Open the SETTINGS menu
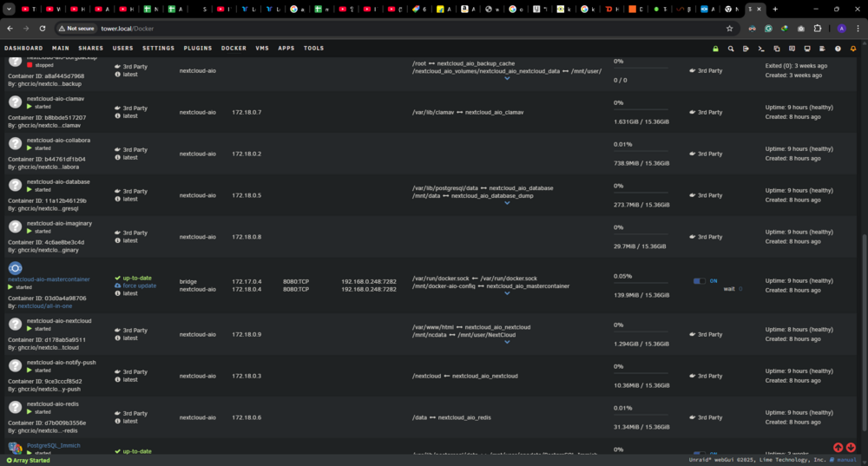This screenshot has width=868, height=466. 158,49
